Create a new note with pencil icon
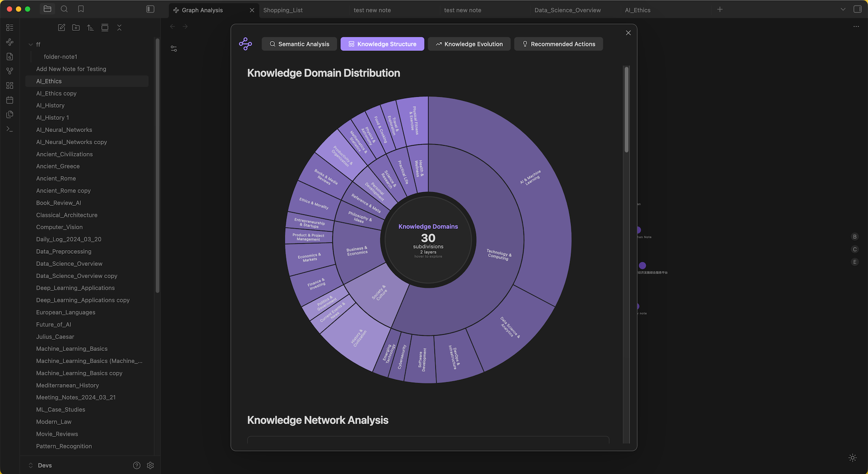This screenshot has width=868, height=474. point(61,28)
